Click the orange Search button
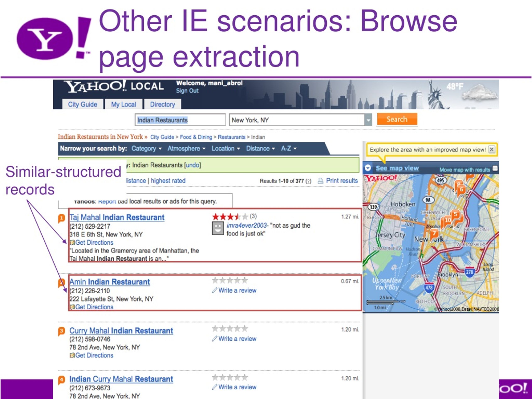532x399 pixels. [x=397, y=119]
